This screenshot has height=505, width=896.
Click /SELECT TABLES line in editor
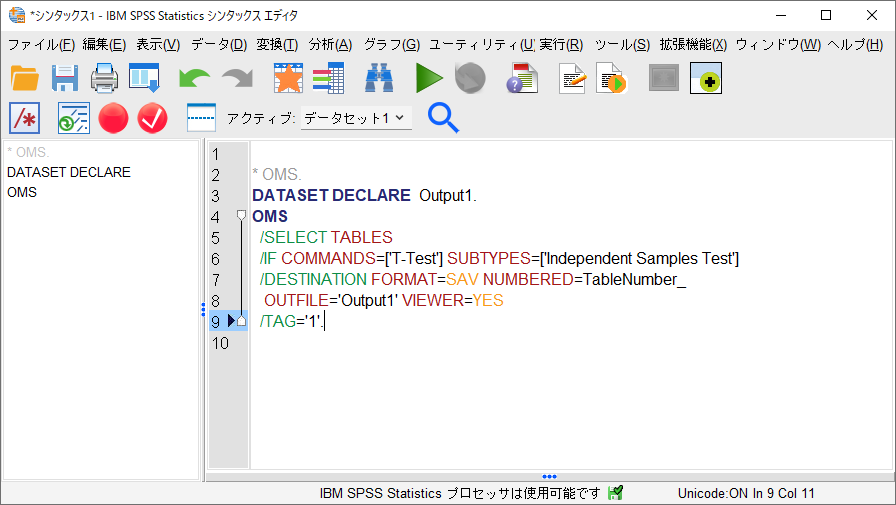[326, 238]
